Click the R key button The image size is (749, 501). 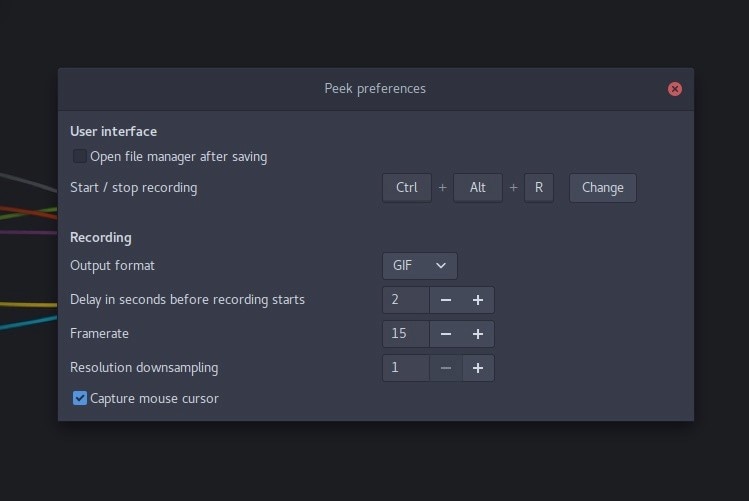pyautogui.click(x=538, y=188)
